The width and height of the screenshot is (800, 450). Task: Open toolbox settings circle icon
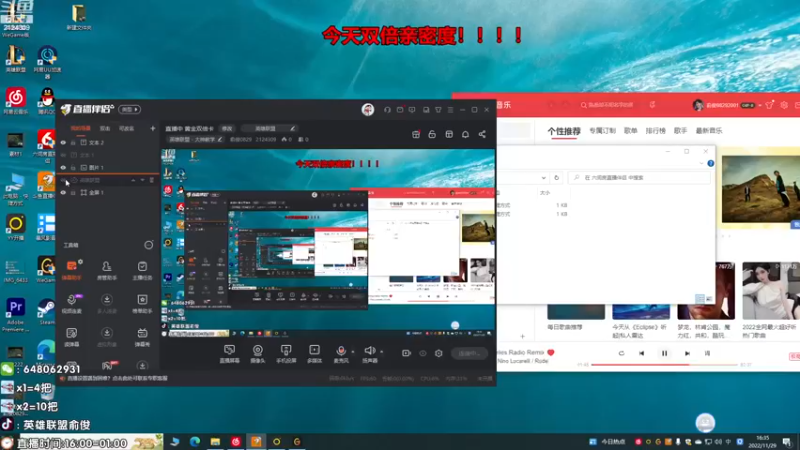148,245
